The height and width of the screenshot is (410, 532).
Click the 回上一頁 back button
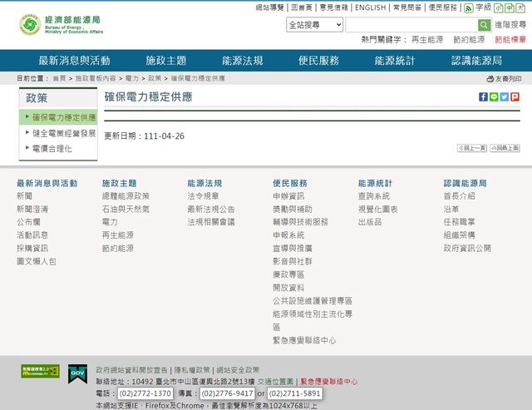tap(471, 147)
